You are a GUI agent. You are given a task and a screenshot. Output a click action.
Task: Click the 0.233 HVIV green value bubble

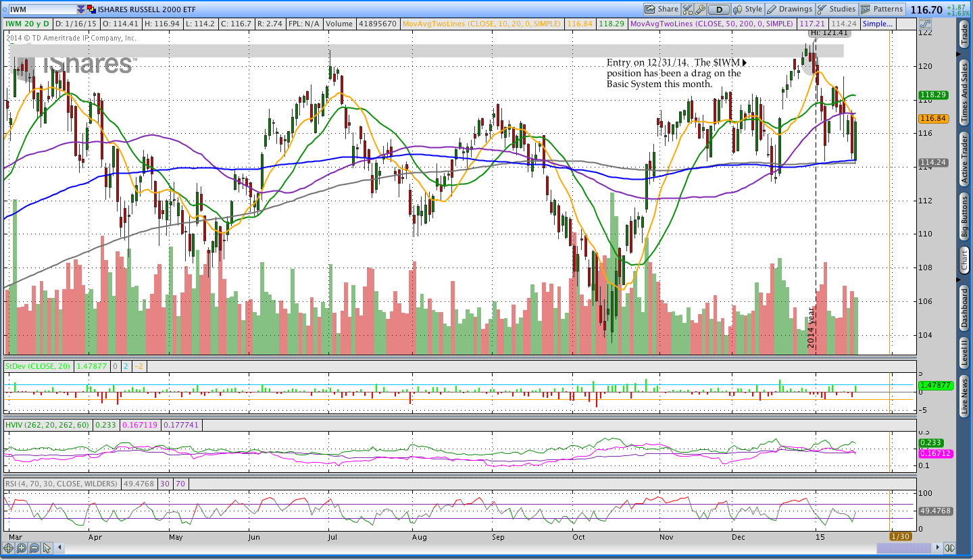click(931, 443)
